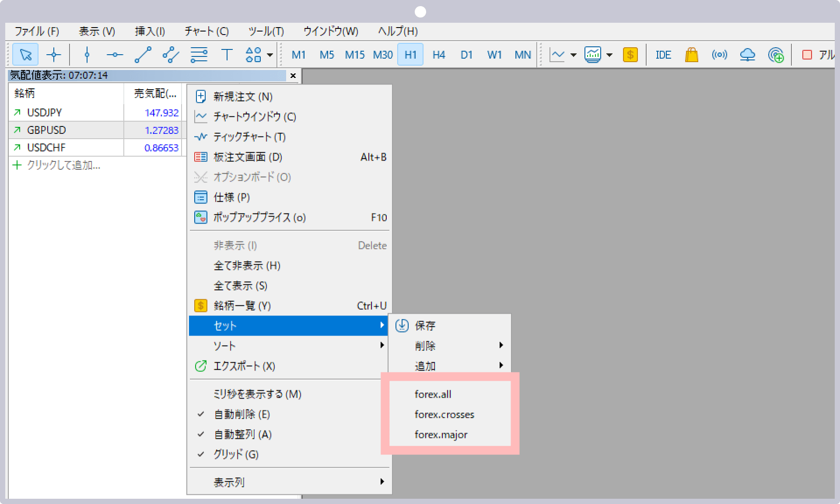The image size is (840, 504).
Task: Switch timeframe to M5
Action: (326, 55)
